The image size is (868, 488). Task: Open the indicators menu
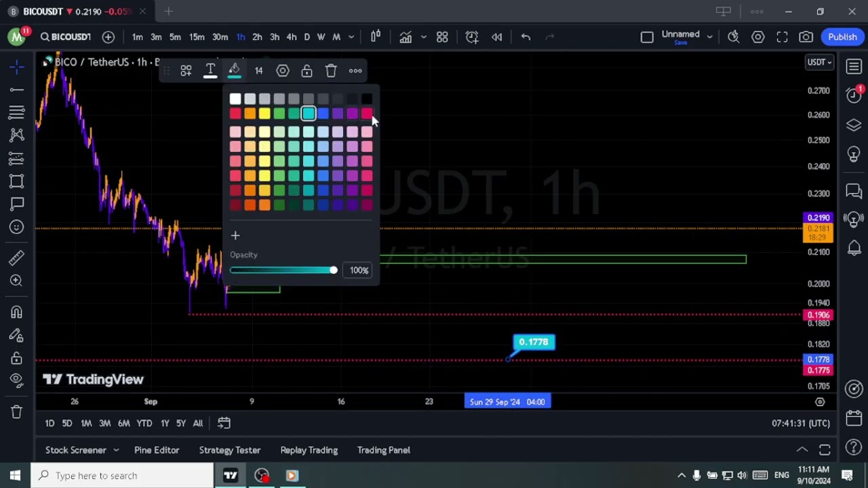click(x=406, y=37)
